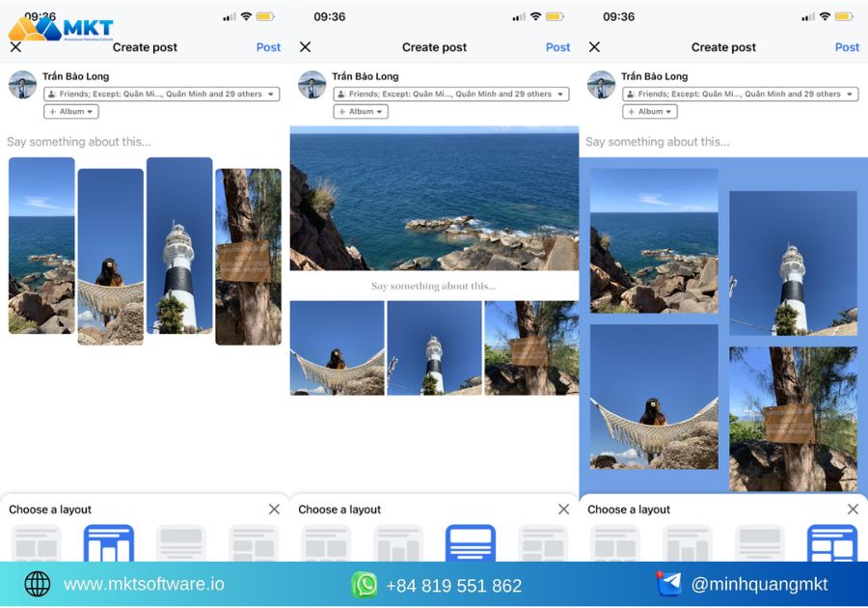Tap Trần Bảo Long name in right phone

654,76
